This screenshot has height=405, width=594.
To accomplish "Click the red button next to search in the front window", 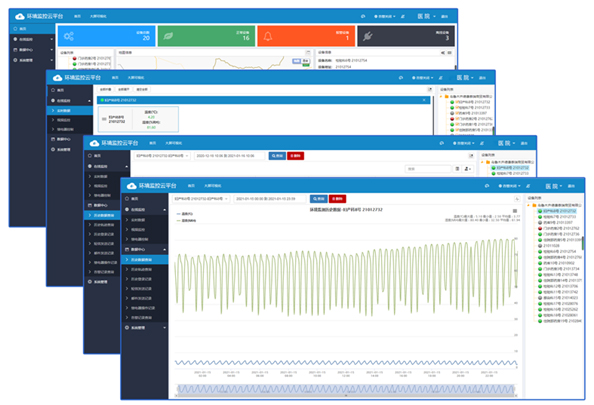I will 337,199.
